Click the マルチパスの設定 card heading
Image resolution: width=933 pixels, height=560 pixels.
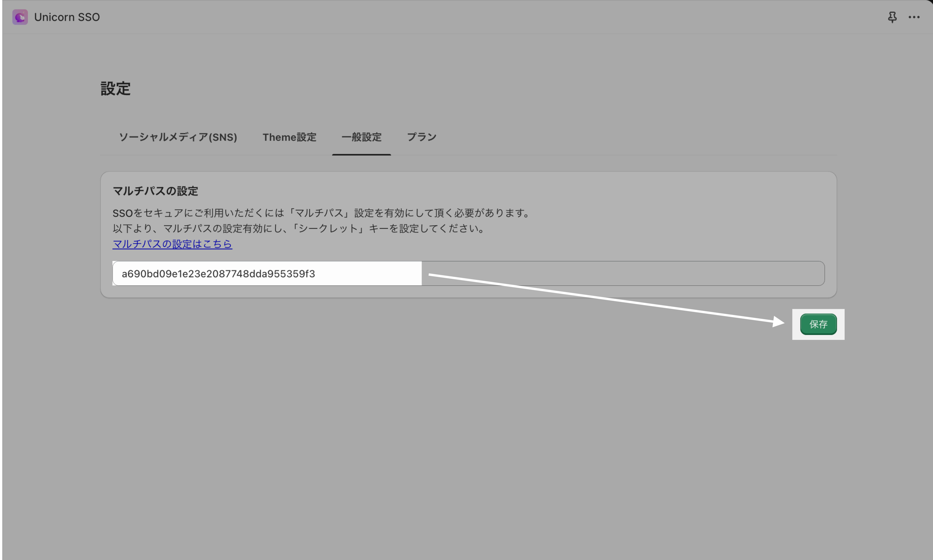click(x=155, y=191)
